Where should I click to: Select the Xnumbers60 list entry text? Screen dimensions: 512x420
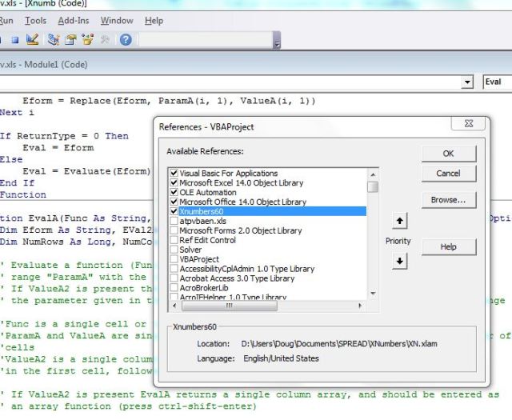[x=202, y=211]
